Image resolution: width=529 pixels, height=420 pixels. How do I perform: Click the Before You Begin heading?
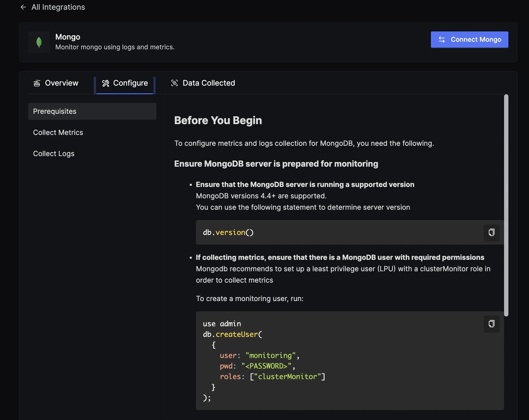[218, 120]
